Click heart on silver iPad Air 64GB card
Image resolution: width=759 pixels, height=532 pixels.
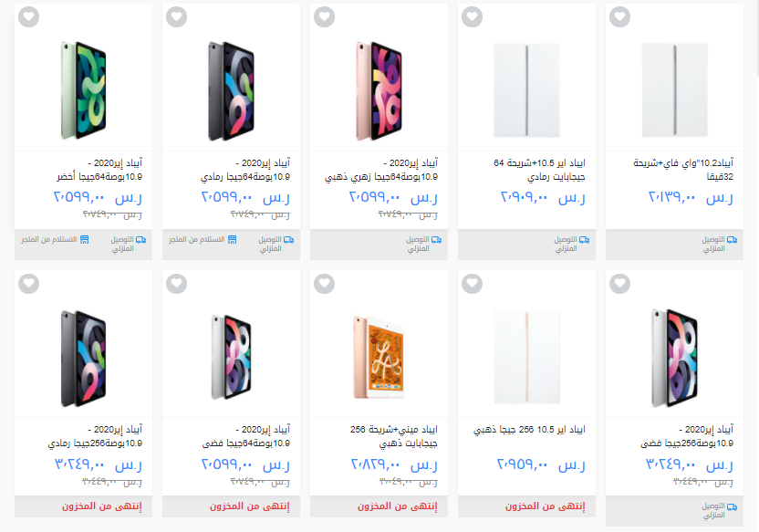click(177, 284)
